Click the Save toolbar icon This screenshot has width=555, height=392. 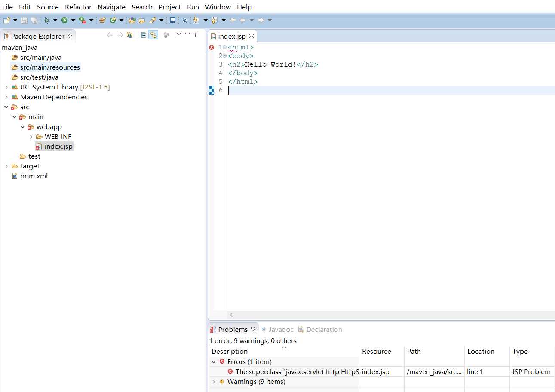click(24, 20)
